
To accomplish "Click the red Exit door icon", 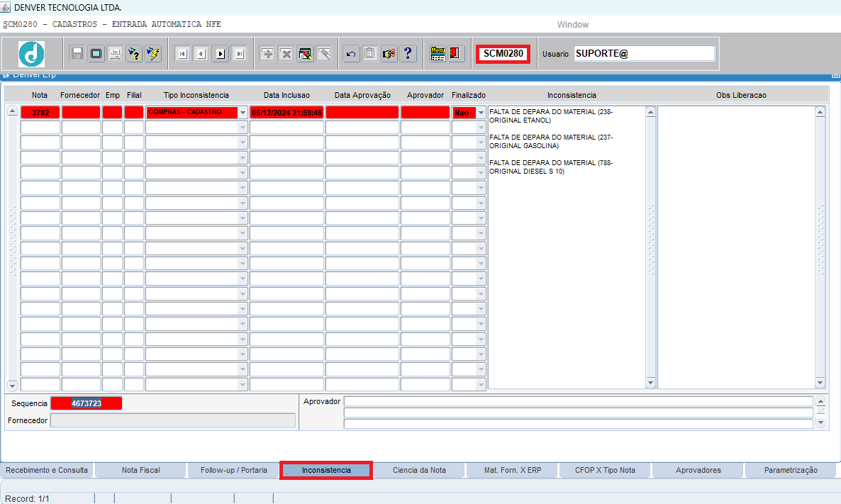I will [x=456, y=54].
